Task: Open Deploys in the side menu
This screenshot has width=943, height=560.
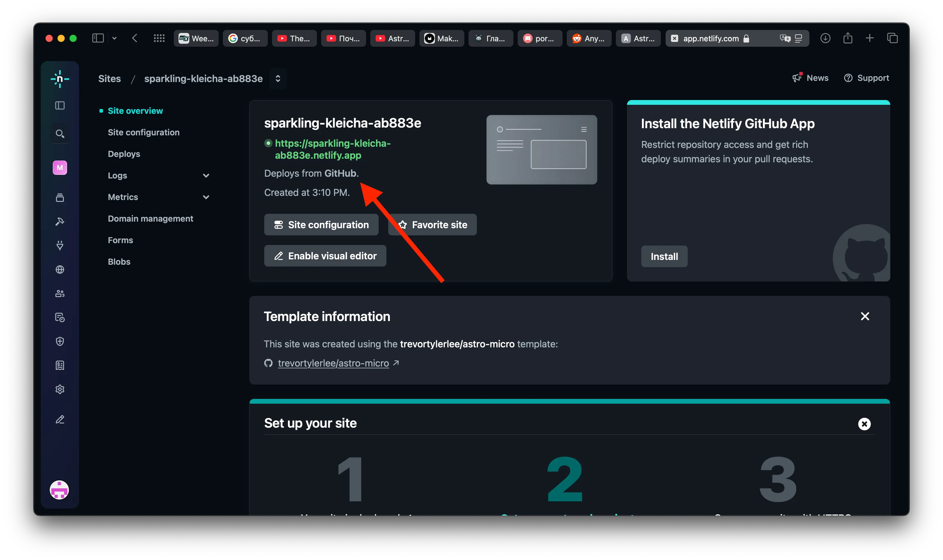Action: click(x=124, y=154)
